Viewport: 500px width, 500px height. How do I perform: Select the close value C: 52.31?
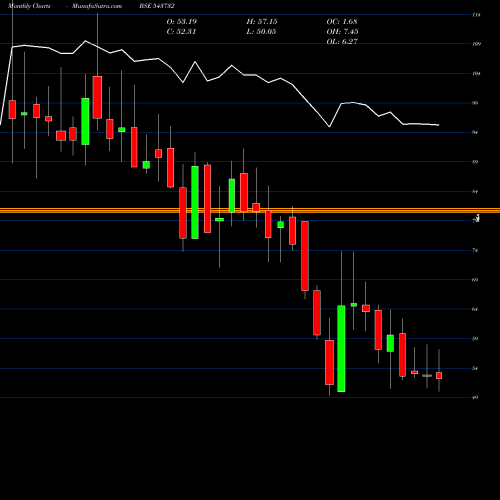[181, 32]
